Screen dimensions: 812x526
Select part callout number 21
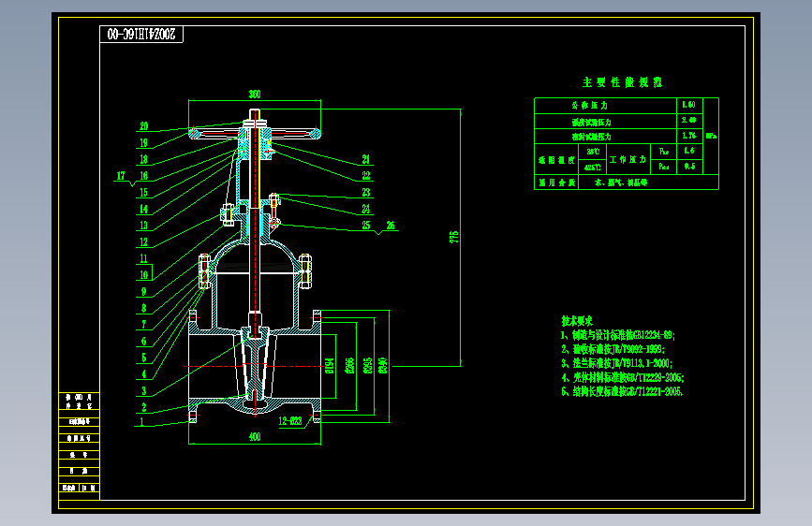(x=366, y=159)
